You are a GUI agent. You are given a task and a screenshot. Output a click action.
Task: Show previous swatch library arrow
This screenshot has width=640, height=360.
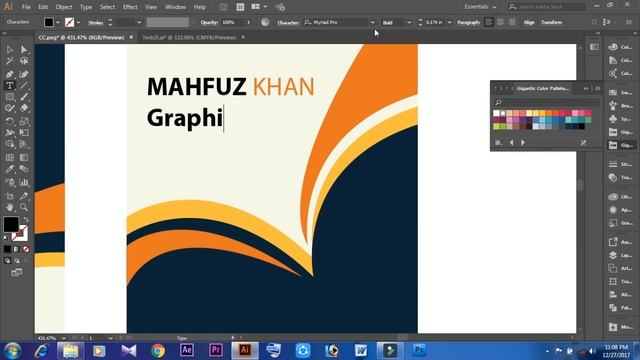click(511, 142)
